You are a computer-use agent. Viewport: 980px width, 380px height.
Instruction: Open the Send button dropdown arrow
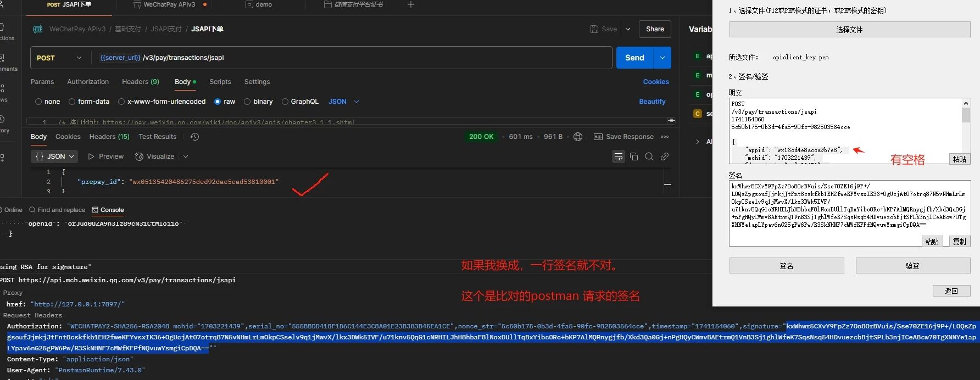(662, 58)
